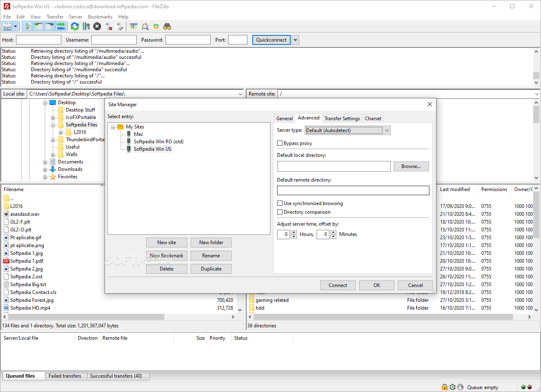The width and height of the screenshot is (541, 392).
Task: Click Default remote directory input field
Action: pyautogui.click(x=353, y=190)
